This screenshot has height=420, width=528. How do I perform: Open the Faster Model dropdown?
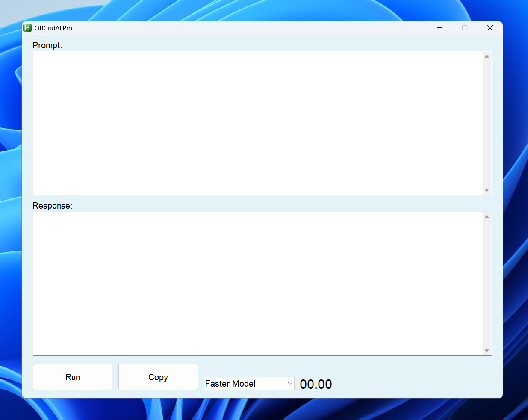(x=249, y=384)
